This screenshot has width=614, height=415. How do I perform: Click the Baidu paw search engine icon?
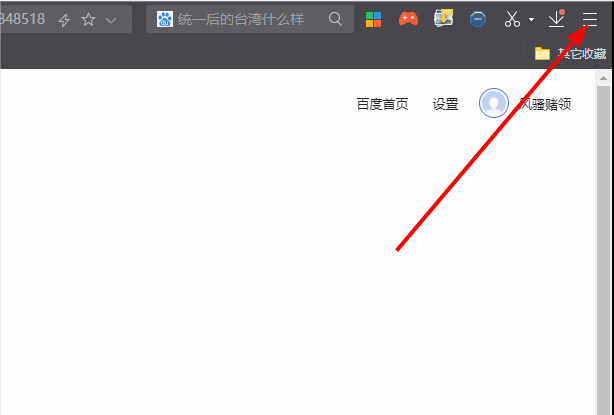coord(164,19)
